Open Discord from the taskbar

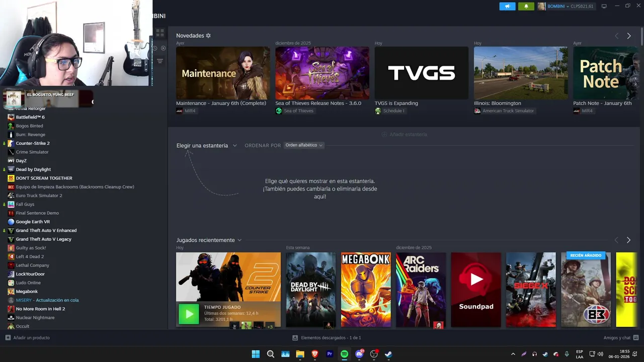pyautogui.click(x=359, y=354)
